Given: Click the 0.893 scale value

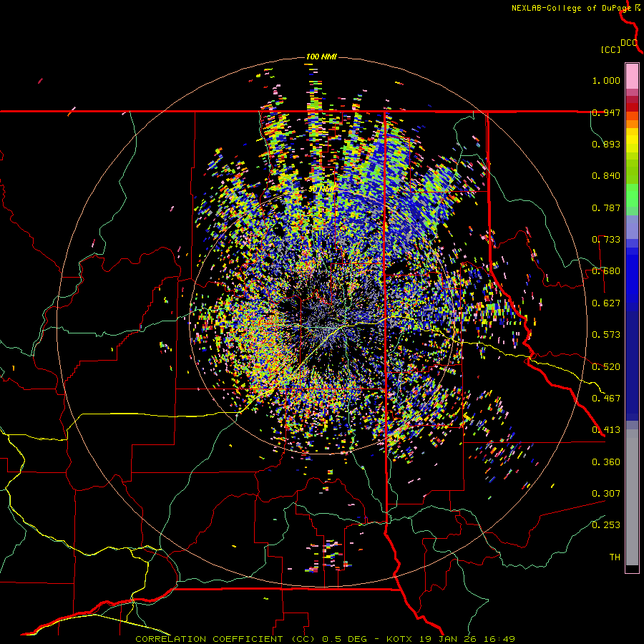Looking at the screenshot, I should coord(606,144).
